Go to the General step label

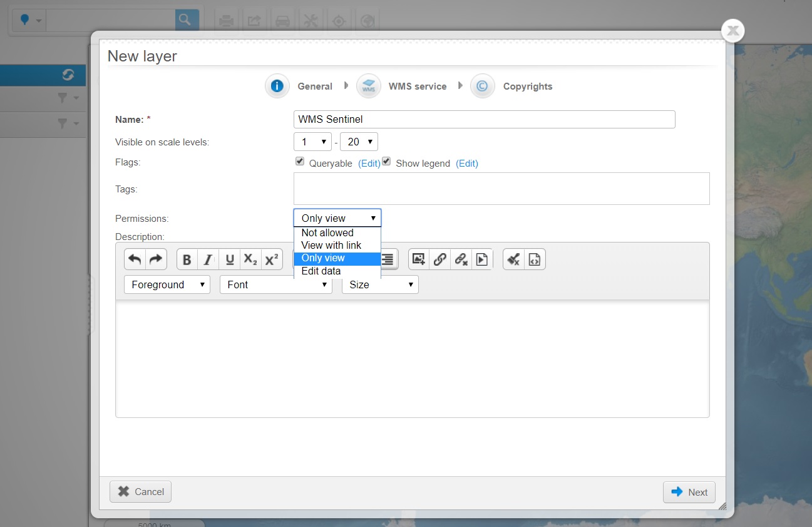click(315, 86)
